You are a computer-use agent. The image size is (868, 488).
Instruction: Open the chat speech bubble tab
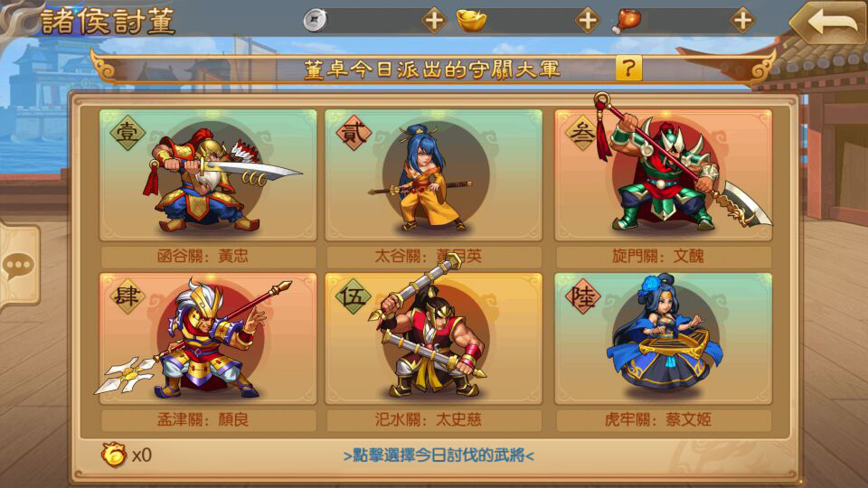coord(20,266)
